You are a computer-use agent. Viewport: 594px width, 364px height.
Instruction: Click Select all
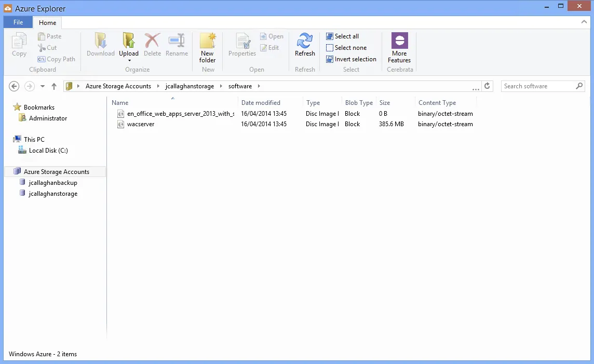click(x=343, y=36)
